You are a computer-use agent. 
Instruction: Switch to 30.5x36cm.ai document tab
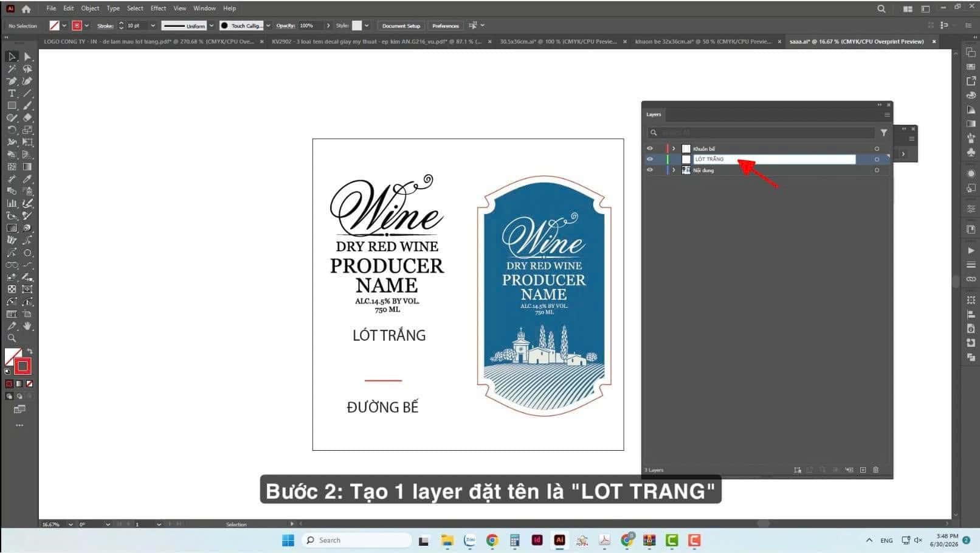click(x=558, y=41)
